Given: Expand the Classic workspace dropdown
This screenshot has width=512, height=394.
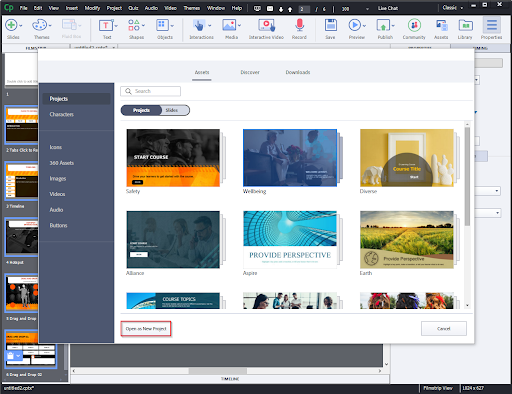Looking at the screenshot, I should click(x=453, y=8).
